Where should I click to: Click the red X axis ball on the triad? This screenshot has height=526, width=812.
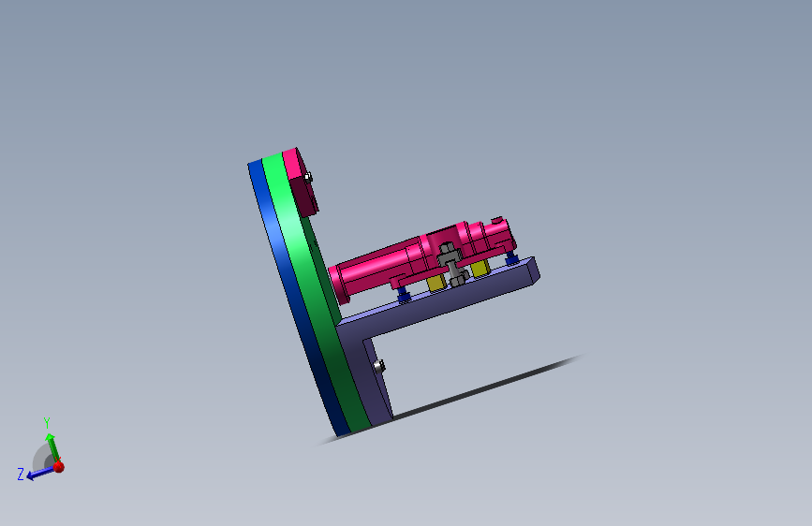(x=58, y=467)
